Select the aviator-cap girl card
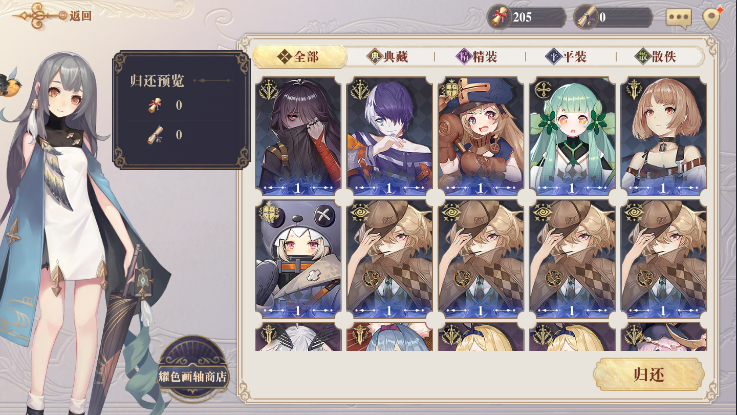Viewport: 737px width, 415px height. pyautogui.click(x=480, y=136)
